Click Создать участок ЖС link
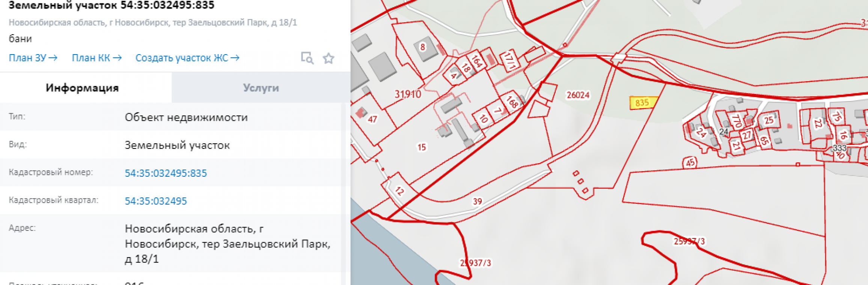 (x=187, y=58)
